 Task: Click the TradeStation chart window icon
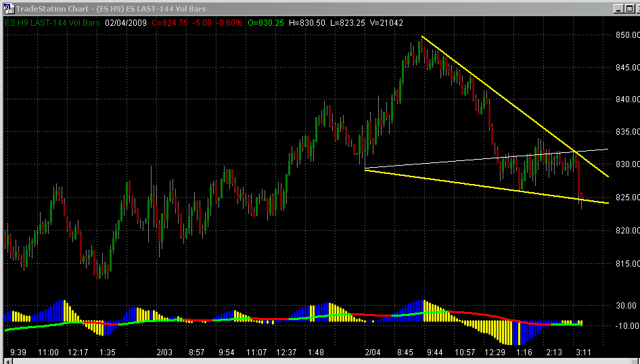(9, 8)
